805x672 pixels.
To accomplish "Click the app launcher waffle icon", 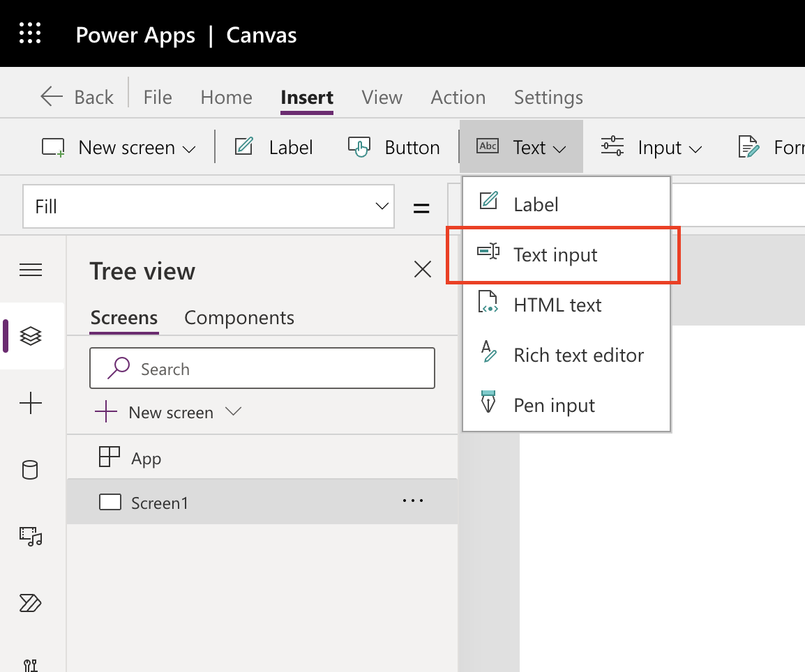I will (30, 33).
